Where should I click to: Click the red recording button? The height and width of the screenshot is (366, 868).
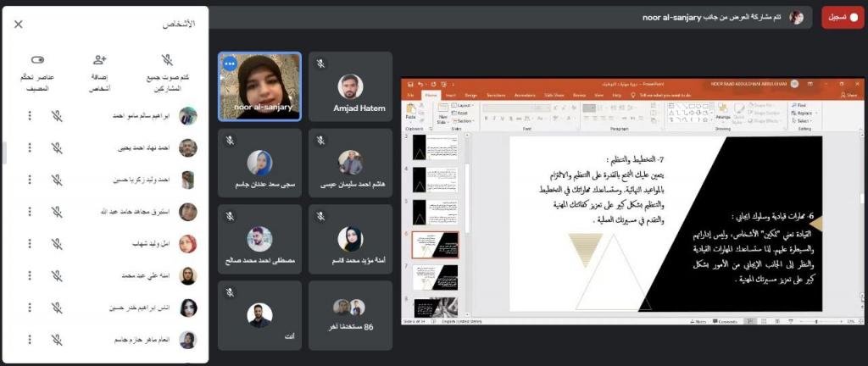(842, 17)
